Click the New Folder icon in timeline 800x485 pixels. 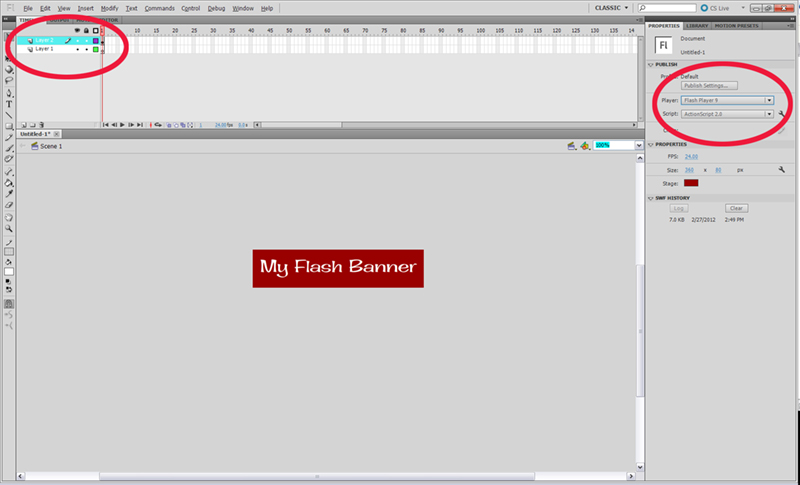click(33, 125)
